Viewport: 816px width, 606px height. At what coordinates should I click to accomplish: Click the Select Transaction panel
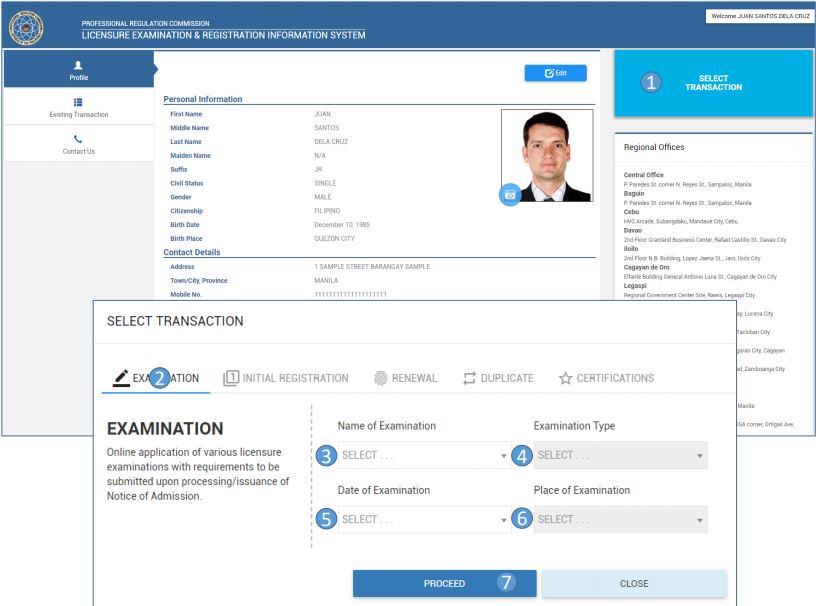click(x=713, y=83)
